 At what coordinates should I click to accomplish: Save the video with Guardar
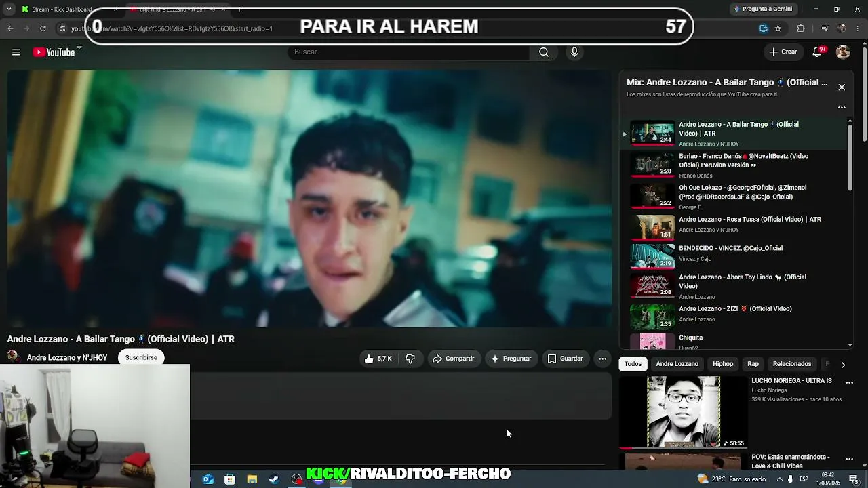[566, 359]
